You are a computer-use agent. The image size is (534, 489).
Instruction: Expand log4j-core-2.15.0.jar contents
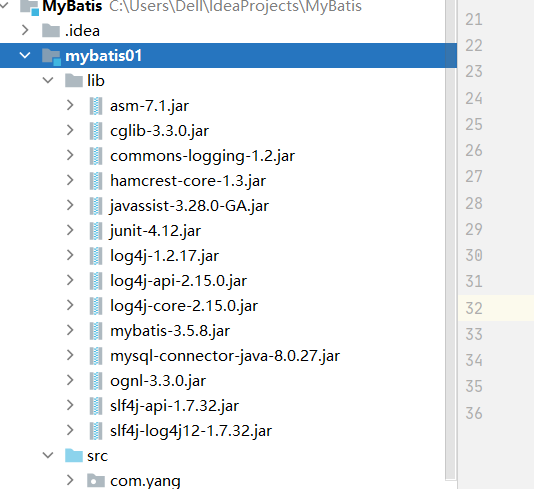(70, 305)
